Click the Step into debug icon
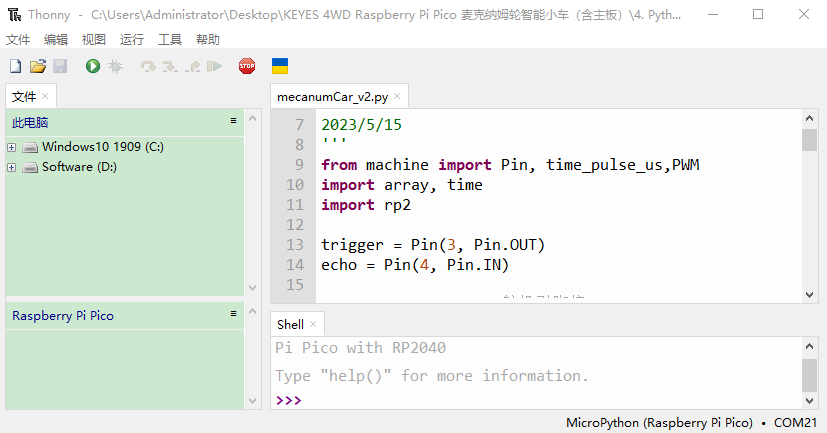Image resolution: width=827 pixels, height=433 pixels. point(170,66)
